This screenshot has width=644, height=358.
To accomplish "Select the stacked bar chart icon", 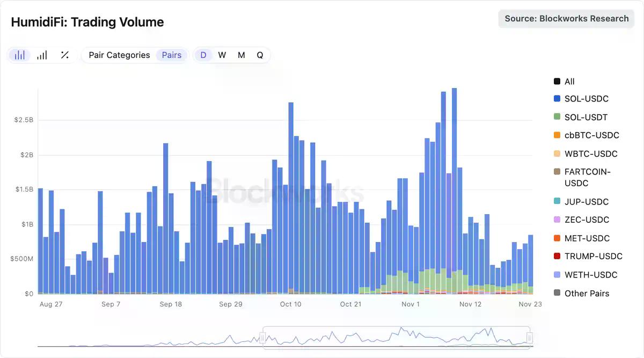I will click(20, 55).
